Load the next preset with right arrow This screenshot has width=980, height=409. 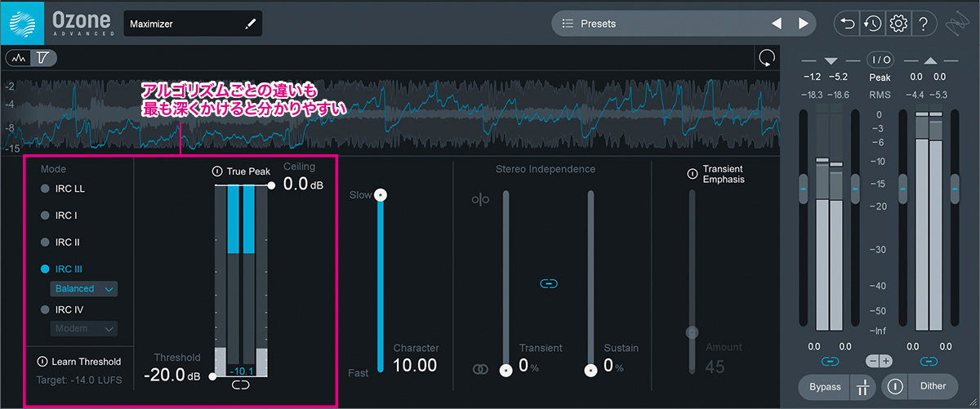[803, 24]
